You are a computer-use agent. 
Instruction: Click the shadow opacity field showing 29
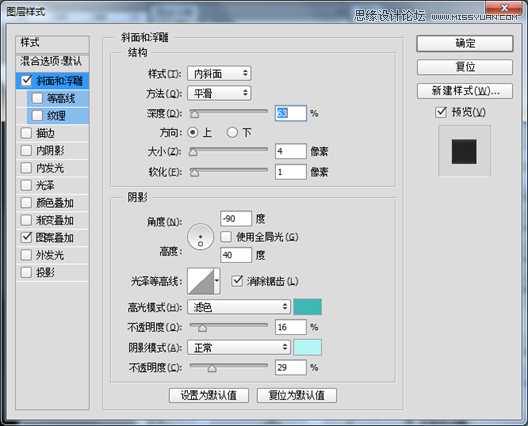pyautogui.click(x=291, y=367)
